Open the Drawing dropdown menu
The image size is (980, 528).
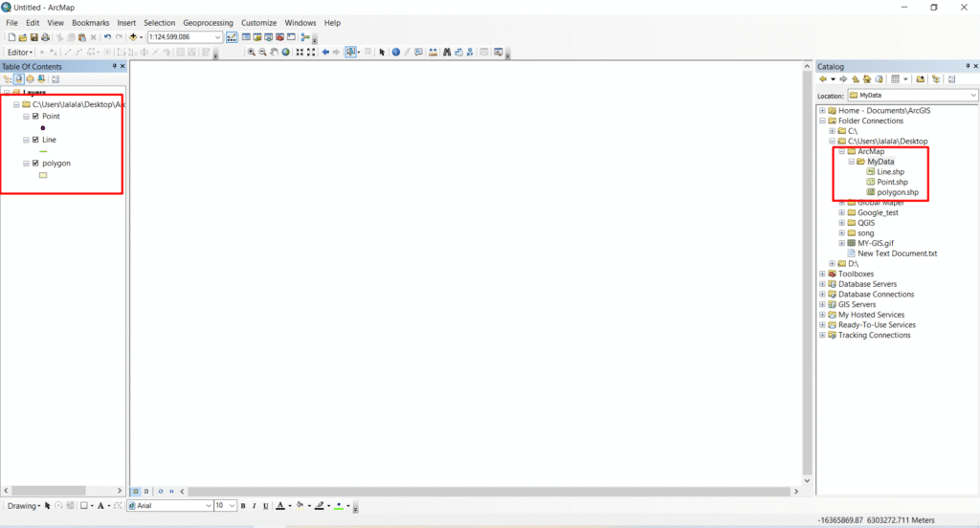tap(24, 506)
